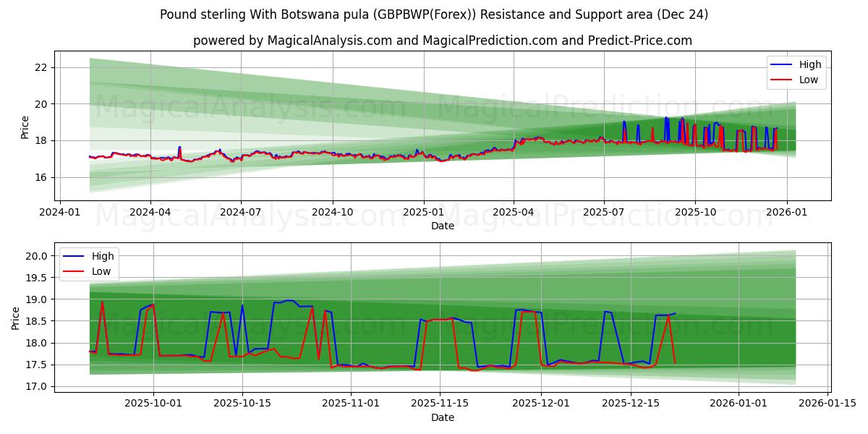Viewport: 868px width, 434px height.
Task: Click the Date axis label of bottom chart
Action: pos(444,417)
